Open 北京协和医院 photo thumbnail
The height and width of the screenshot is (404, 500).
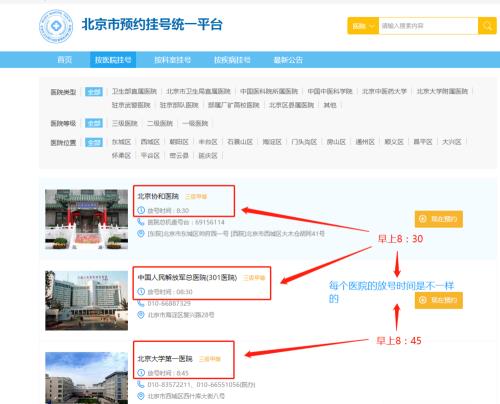coord(87,219)
